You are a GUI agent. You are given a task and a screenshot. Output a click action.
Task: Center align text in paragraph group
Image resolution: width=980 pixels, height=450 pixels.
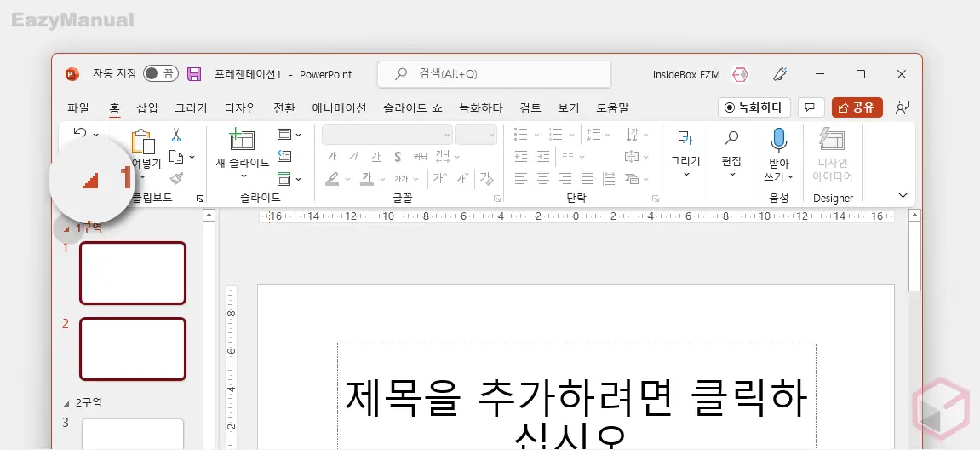click(x=543, y=179)
